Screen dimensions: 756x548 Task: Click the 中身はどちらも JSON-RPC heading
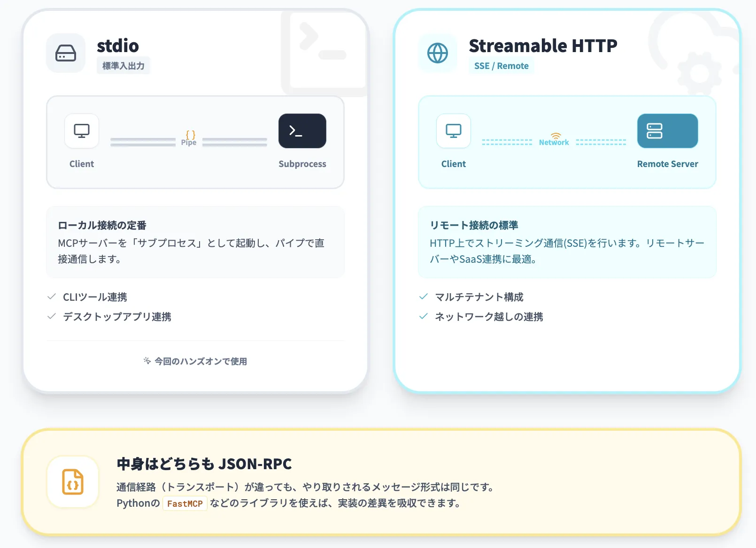coord(204,464)
